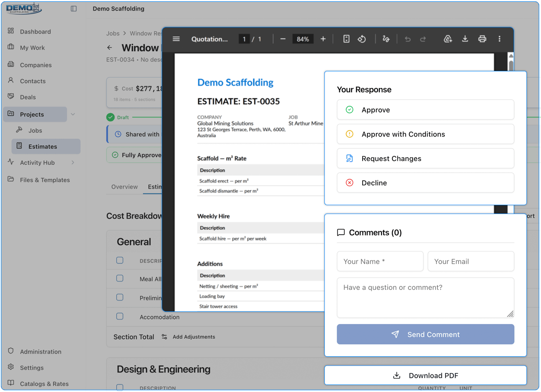Screen dimensions: 541x392
Task: Check the Accomodation row checkbox
Action: point(119,316)
